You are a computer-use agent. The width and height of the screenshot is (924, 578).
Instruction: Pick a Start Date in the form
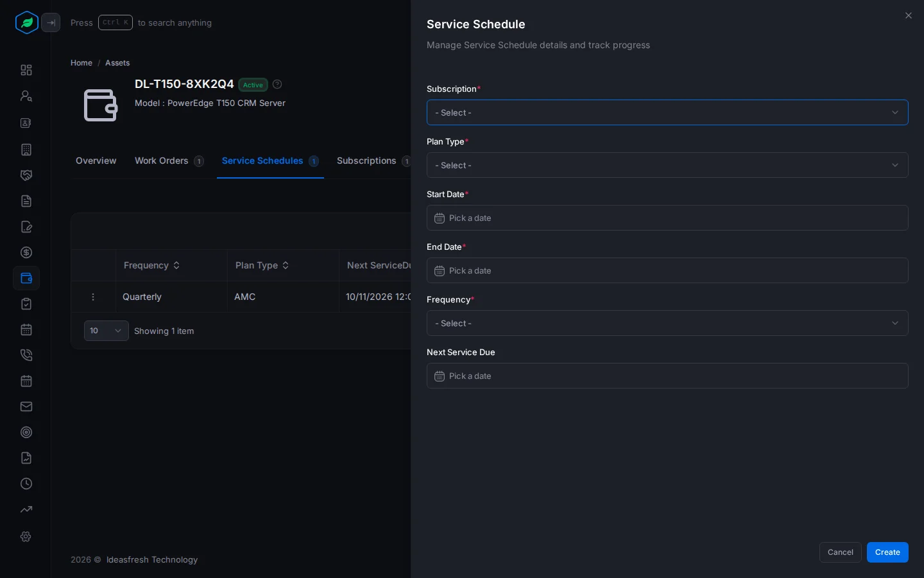(x=667, y=218)
